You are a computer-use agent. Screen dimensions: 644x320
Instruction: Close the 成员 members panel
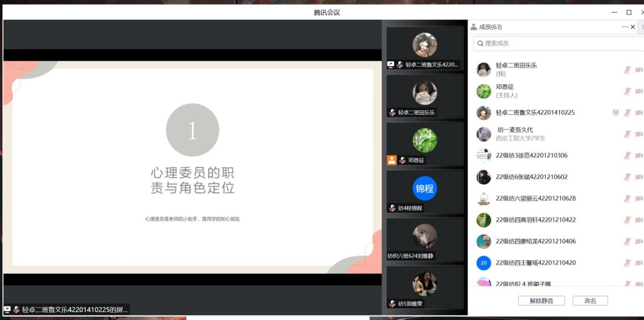633,27
